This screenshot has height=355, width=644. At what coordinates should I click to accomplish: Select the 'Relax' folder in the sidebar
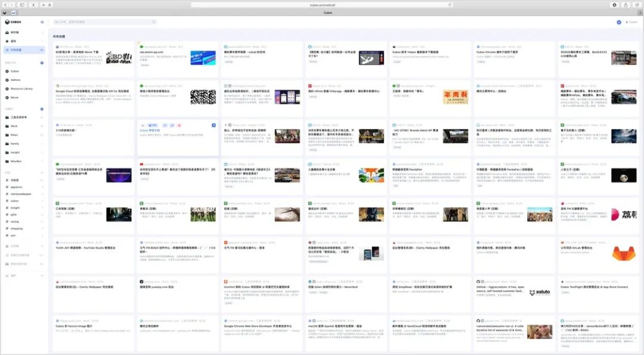point(14,135)
